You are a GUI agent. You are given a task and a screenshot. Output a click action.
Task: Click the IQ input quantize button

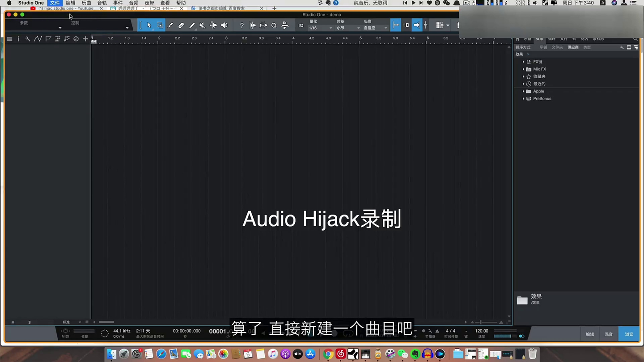(x=301, y=25)
